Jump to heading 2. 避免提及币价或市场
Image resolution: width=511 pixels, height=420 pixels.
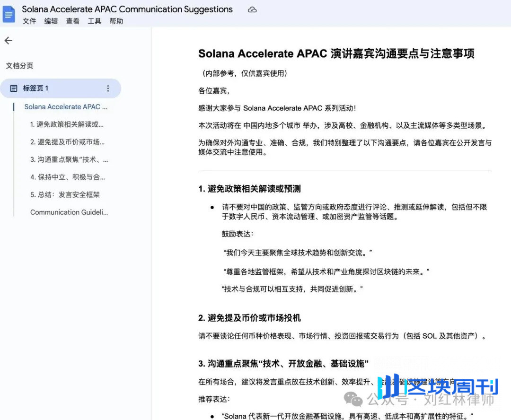[x=69, y=142]
